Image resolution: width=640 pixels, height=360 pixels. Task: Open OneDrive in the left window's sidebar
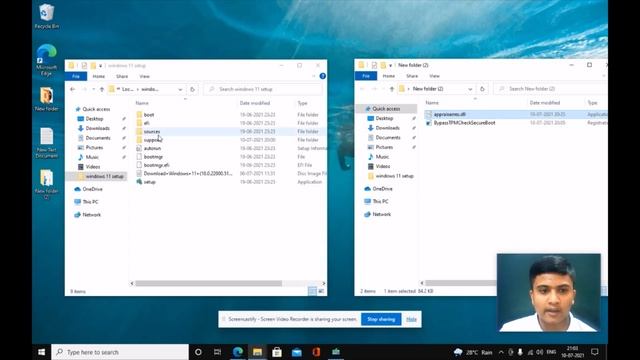[92, 189]
